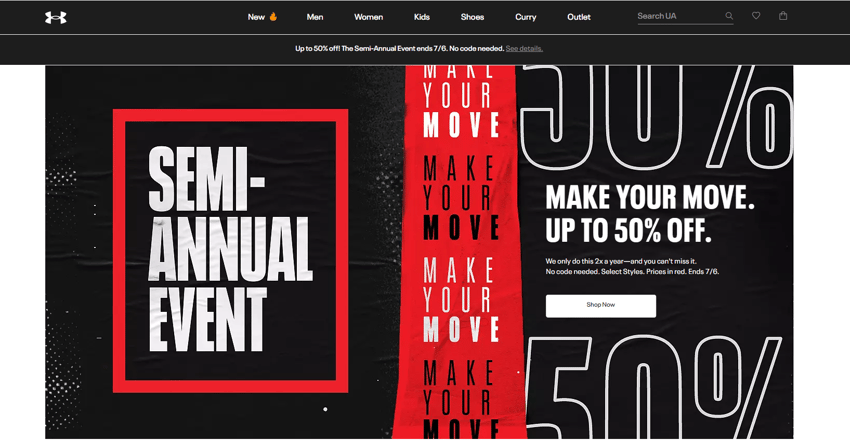Open the Curry menu
The height and width of the screenshot is (440, 850).
point(525,17)
